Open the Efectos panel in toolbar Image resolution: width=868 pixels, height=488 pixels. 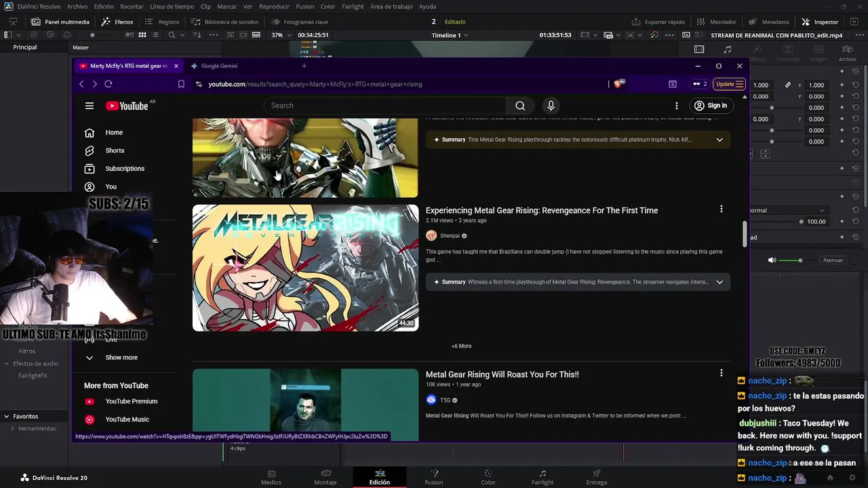pos(117,22)
